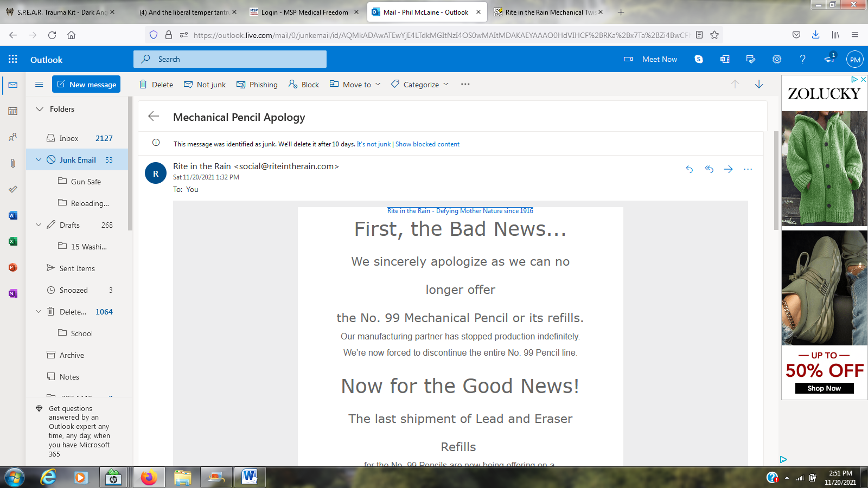Image resolution: width=868 pixels, height=488 pixels.
Task: Open the Categorize dropdown
Action: [420, 84]
